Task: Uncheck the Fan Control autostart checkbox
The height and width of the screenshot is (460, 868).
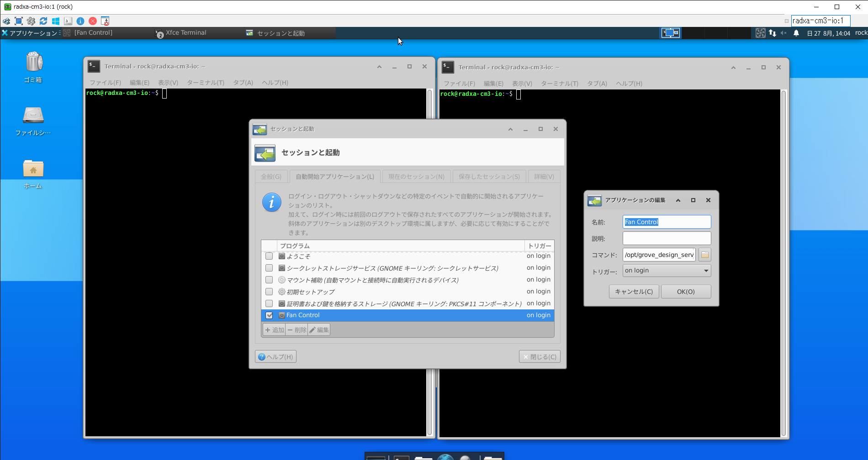Action: 269,315
